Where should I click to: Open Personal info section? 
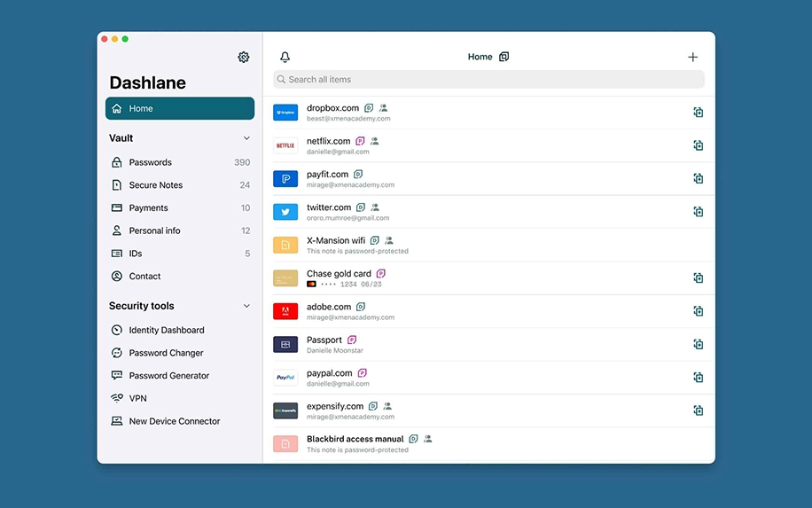180,231
